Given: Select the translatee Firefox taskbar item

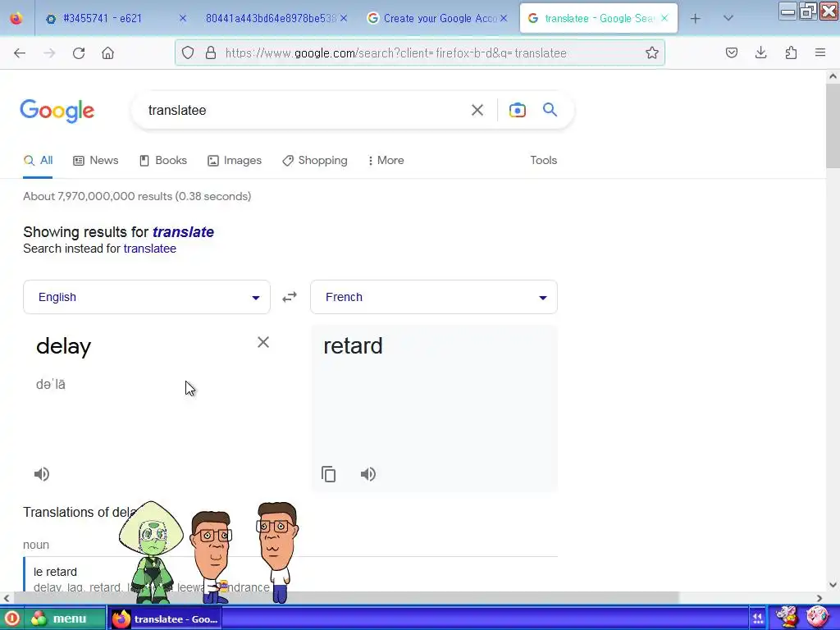Looking at the screenshot, I should click(x=165, y=619).
